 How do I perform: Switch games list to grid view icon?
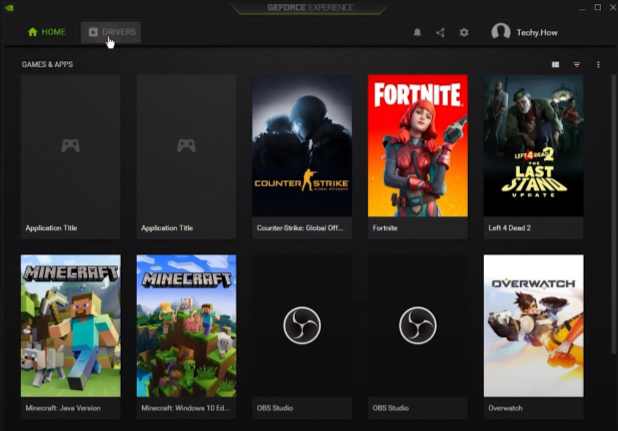555,64
